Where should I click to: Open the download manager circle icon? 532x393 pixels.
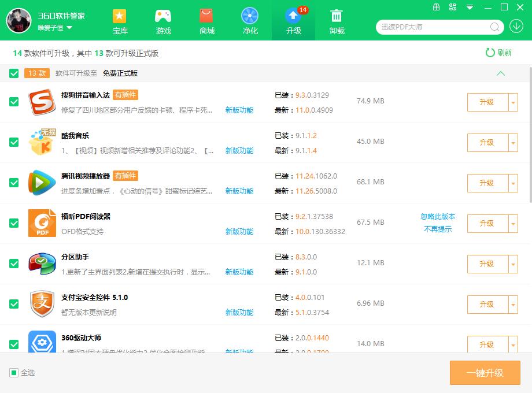(x=515, y=27)
